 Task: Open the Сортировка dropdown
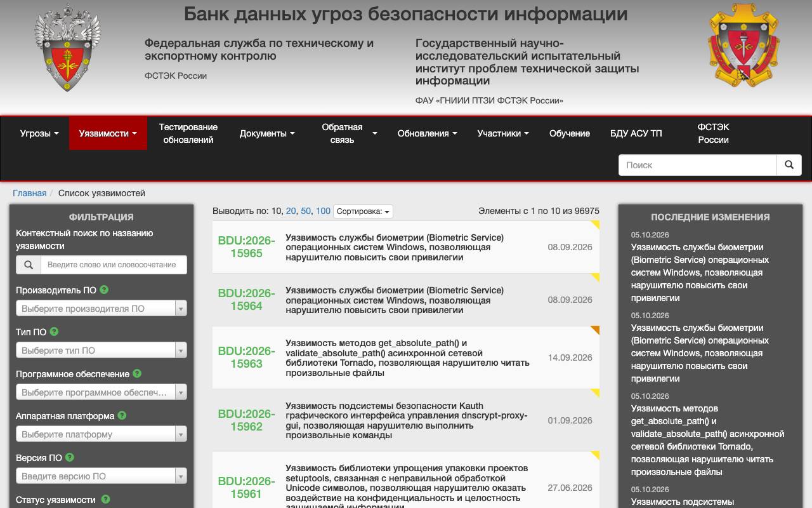363,211
